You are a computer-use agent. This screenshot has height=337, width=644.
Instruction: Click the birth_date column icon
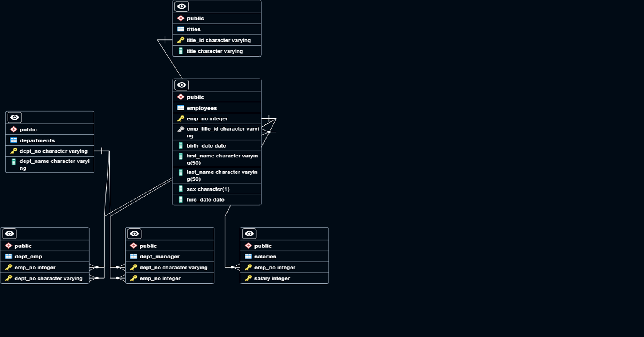click(181, 146)
